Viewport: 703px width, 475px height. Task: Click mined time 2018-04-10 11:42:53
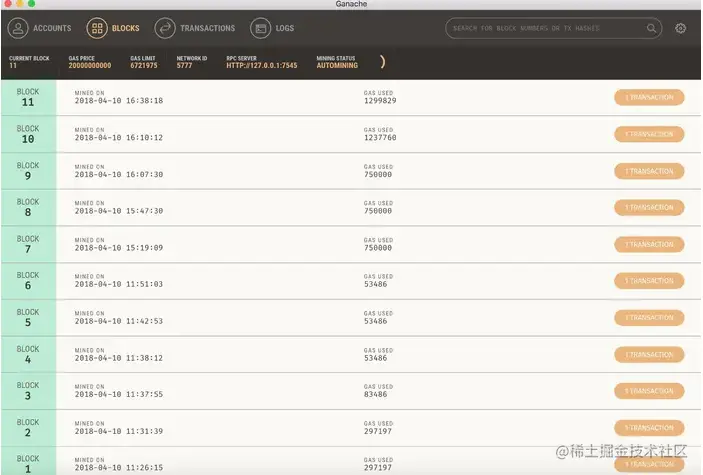pyautogui.click(x=119, y=321)
